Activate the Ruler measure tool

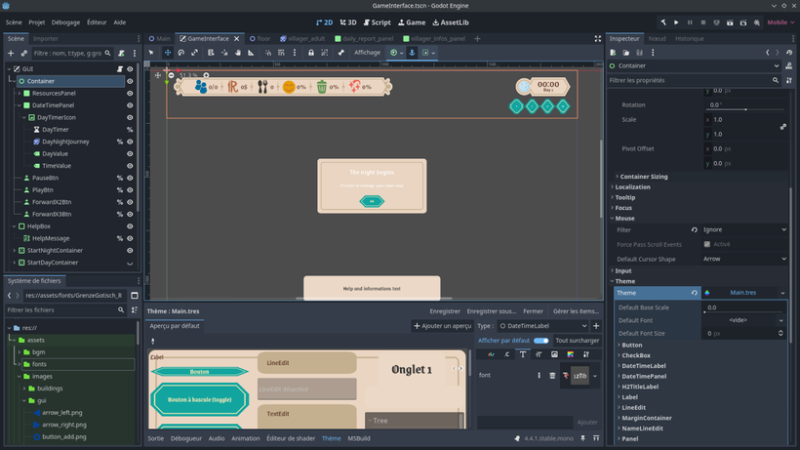[x=251, y=53]
